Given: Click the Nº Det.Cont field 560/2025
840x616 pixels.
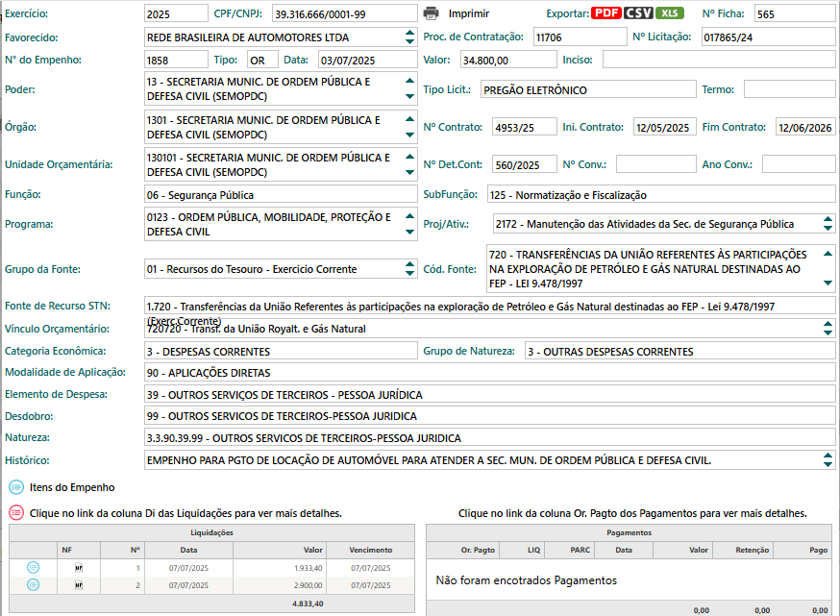Looking at the screenshot, I should click(525, 164).
